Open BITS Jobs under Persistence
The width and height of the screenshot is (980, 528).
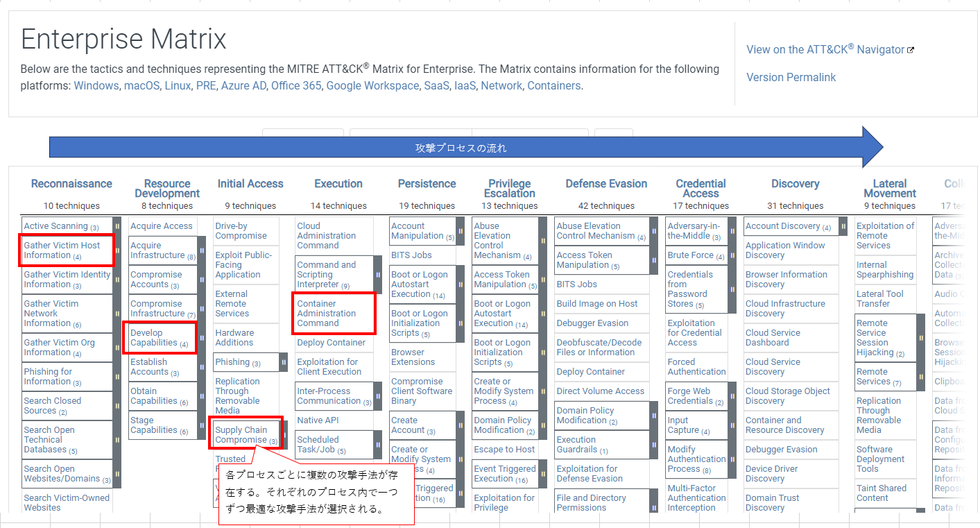(x=411, y=255)
